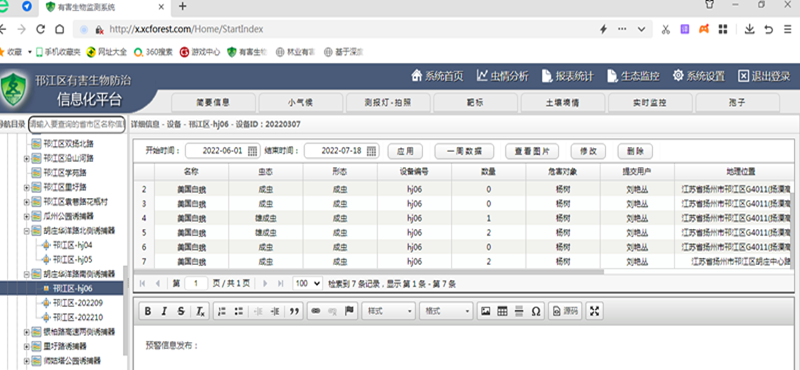Image resolution: width=800 pixels, height=370 pixels.
Task: Insert a block quote in the editor
Action: tap(293, 311)
